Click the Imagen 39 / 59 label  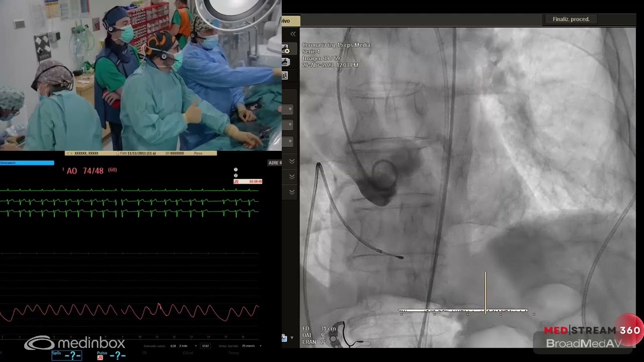pos(321,59)
